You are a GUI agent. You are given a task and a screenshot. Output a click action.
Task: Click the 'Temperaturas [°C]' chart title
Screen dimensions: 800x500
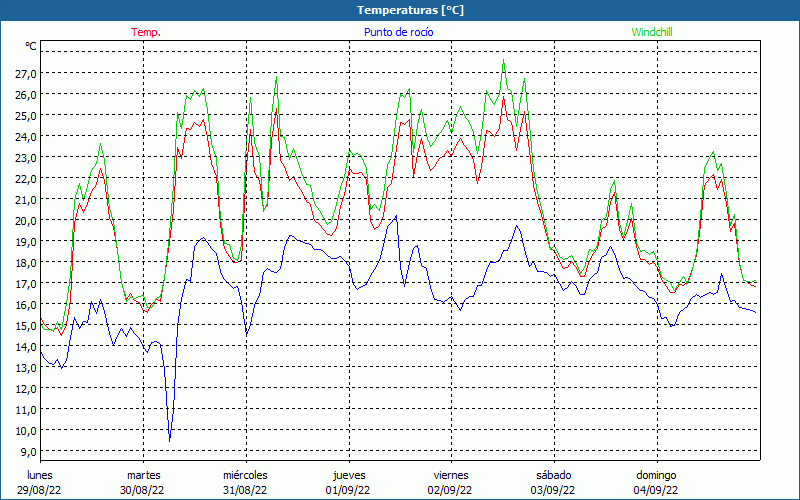pyautogui.click(x=410, y=10)
